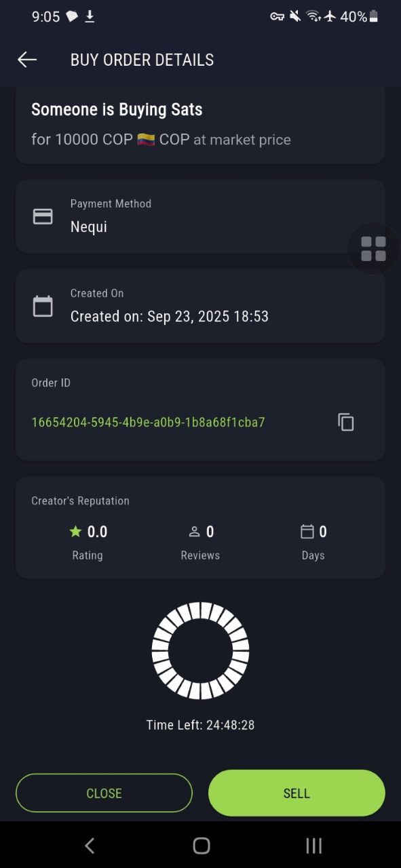Tap the Android back navigation button
This screenshot has height=868, width=401.
(90, 845)
